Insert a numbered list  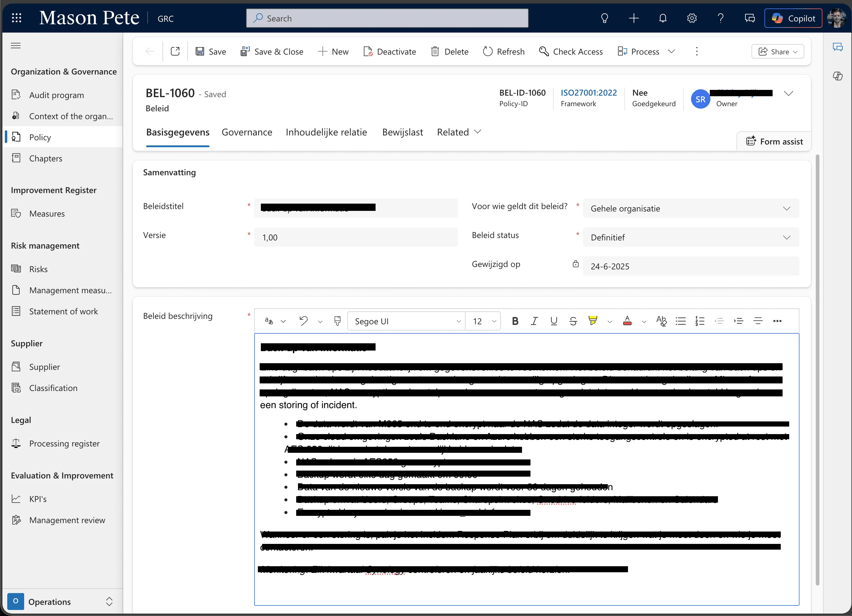point(700,321)
